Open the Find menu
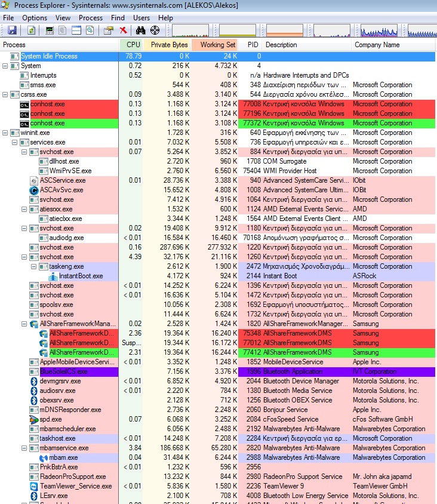 tap(118, 18)
